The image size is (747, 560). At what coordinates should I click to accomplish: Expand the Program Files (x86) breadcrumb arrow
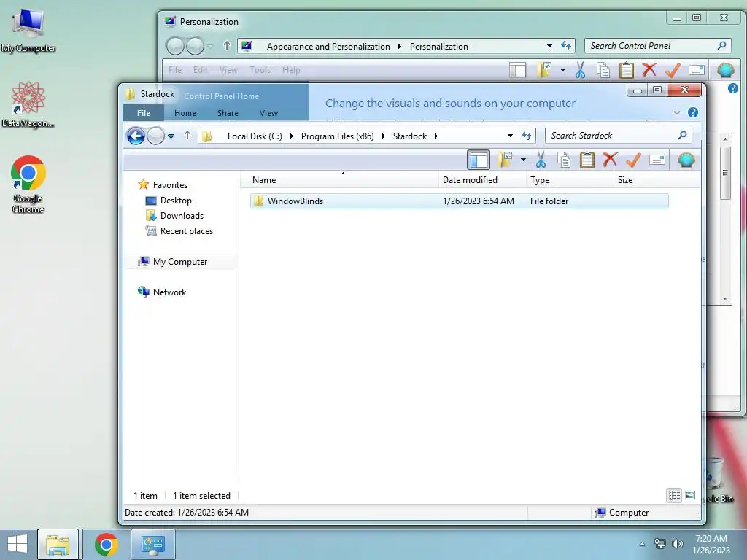383,136
